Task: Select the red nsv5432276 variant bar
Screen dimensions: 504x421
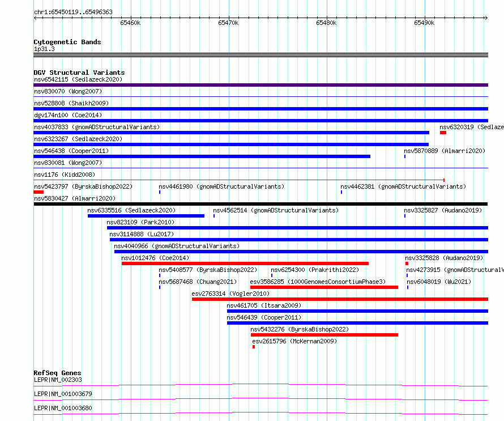Action: pyautogui.click(x=324, y=335)
